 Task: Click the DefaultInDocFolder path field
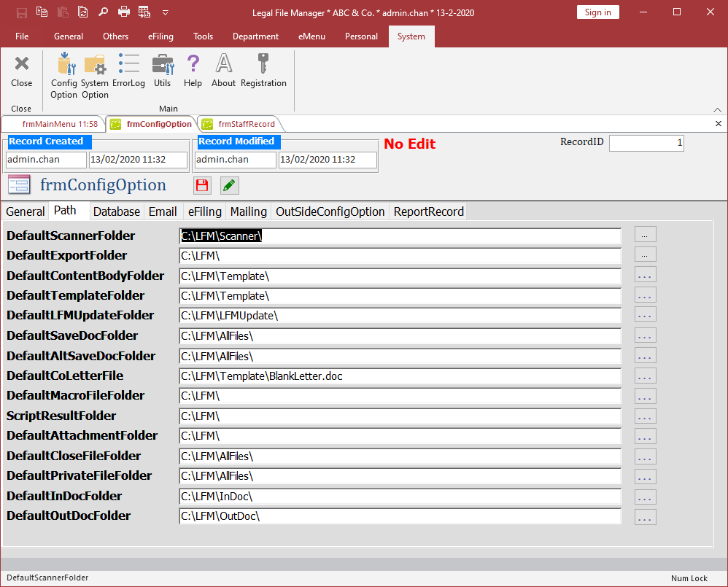pyautogui.click(x=400, y=497)
